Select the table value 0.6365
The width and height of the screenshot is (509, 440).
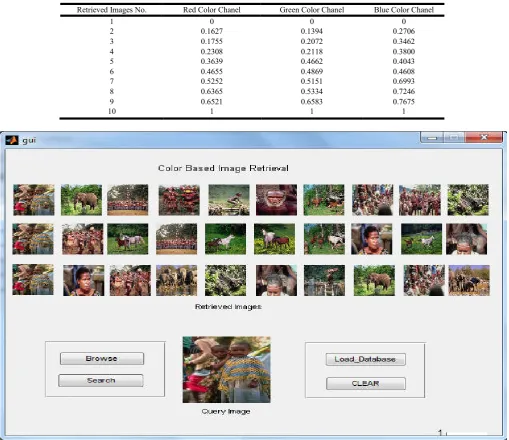pyautogui.click(x=212, y=91)
